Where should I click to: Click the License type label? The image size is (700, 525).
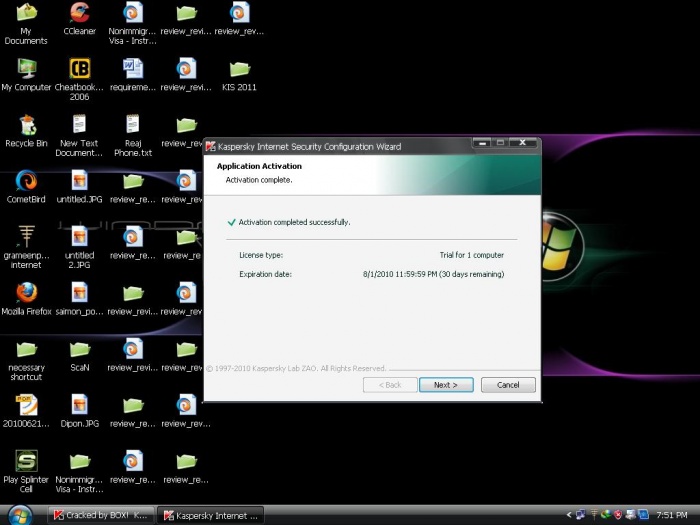click(x=261, y=255)
